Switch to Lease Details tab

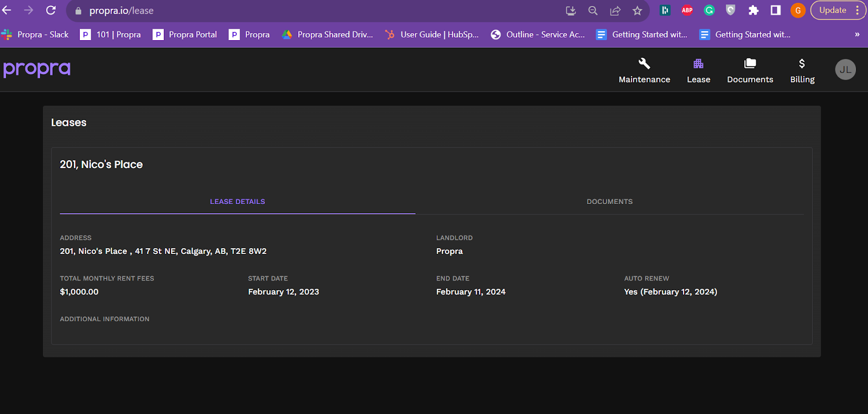(238, 201)
